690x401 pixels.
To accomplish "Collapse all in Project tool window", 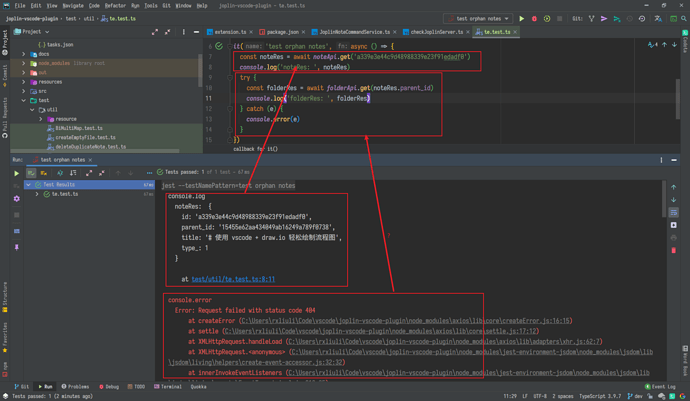I will coord(168,32).
